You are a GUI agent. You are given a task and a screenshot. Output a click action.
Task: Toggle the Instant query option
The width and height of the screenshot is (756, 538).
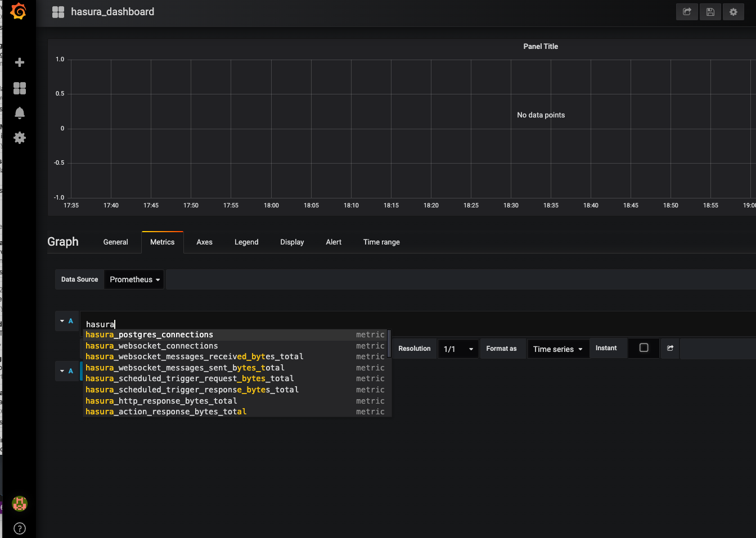(x=608, y=348)
